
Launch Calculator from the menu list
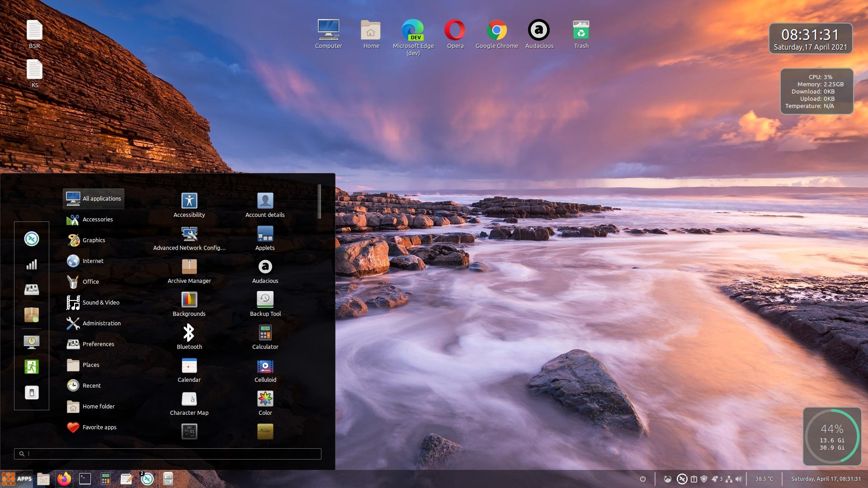265,337
